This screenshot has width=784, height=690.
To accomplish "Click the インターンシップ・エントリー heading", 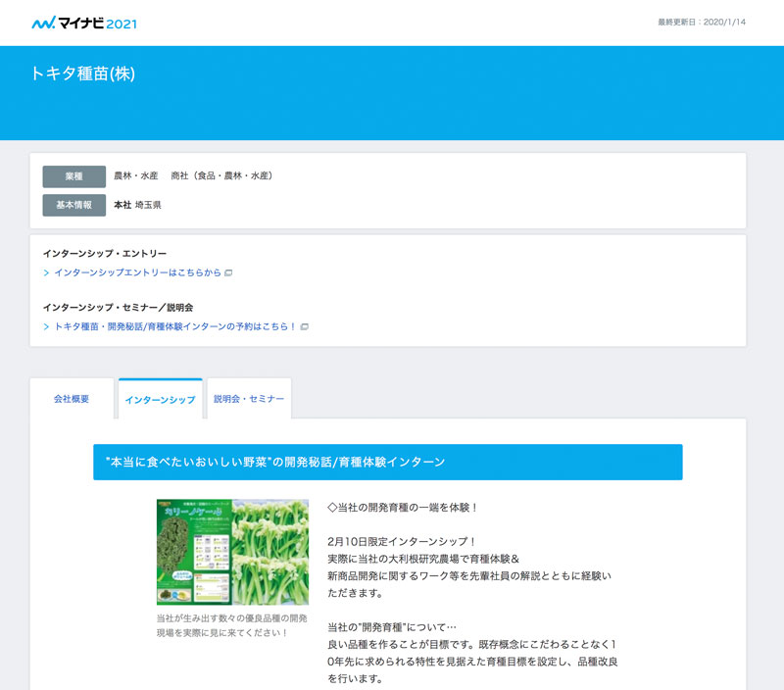I will pos(105,254).
